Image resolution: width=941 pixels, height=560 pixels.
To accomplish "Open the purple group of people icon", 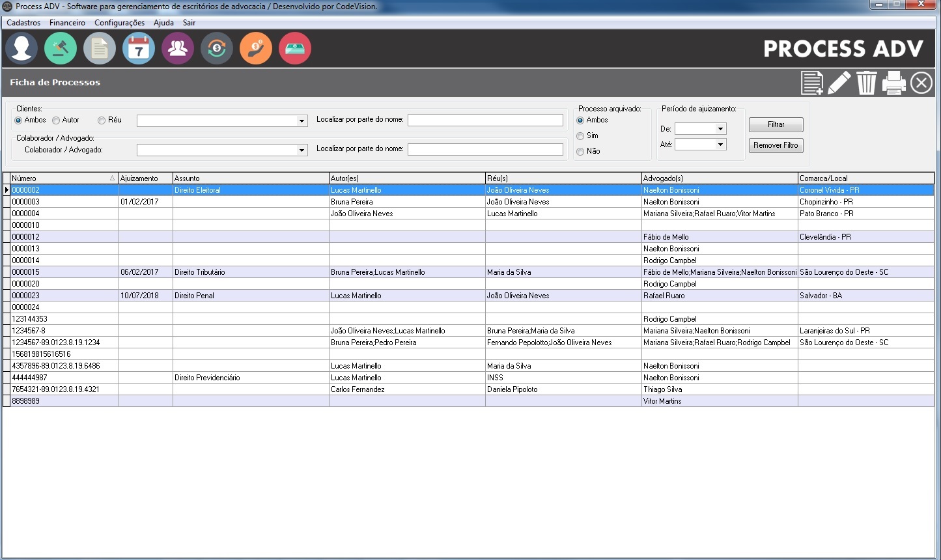I will [x=178, y=49].
